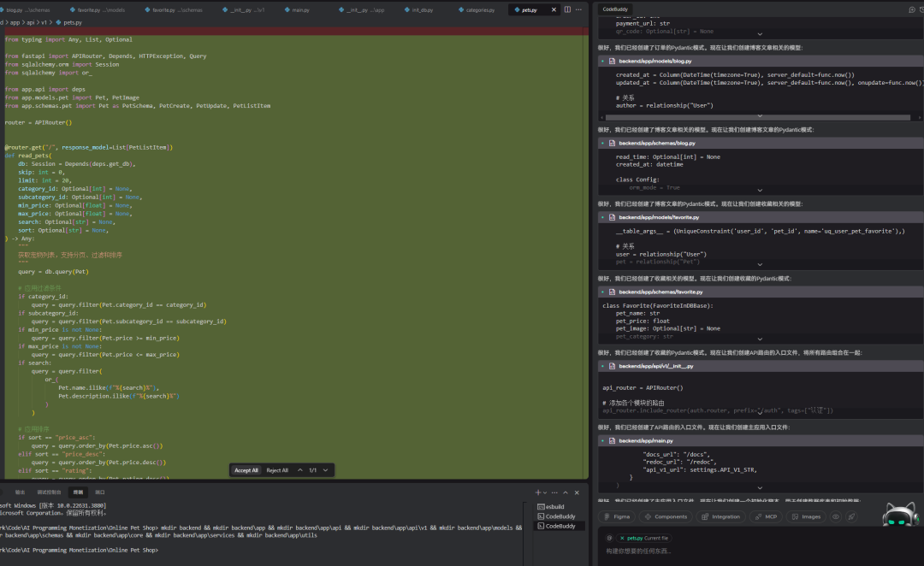Click the new terminal plus icon
Image resolution: width=924 pixels, height=566 pixels.
point(538,492)
